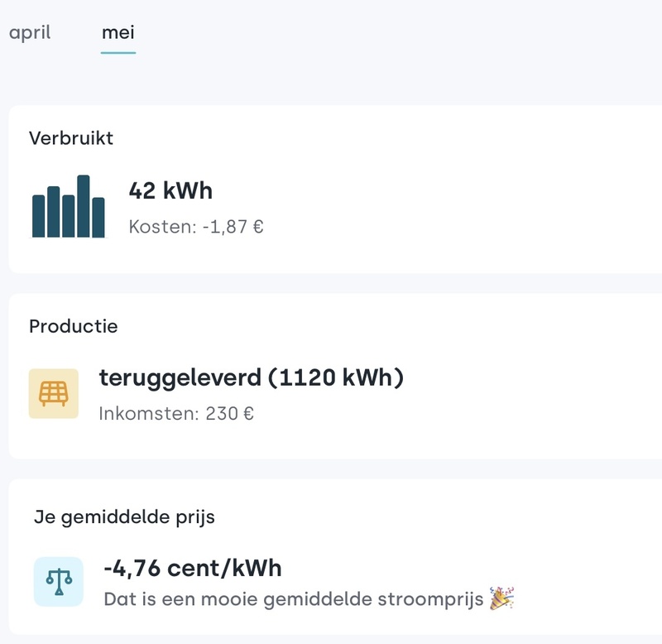Image resolution: width=662 pixels, height=644 pixels.
Task: Click the second bar of the usage chart
Action: [x=54, y=213]
